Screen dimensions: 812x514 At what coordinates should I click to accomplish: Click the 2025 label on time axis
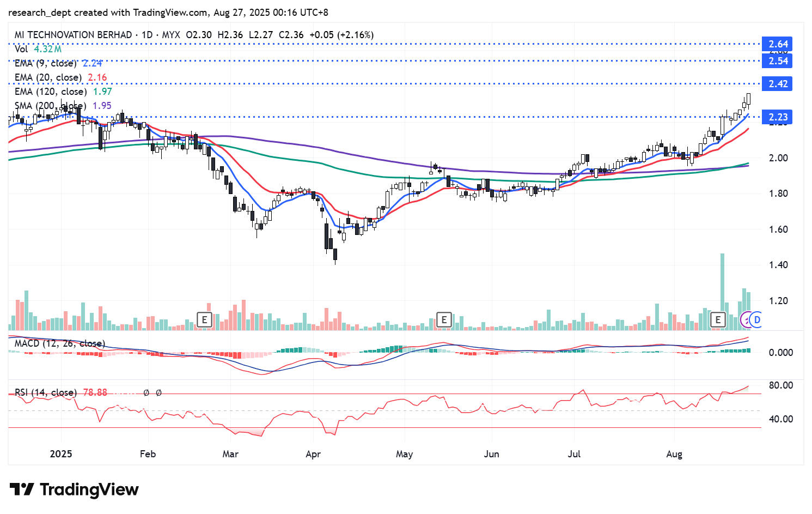(60, 454)
